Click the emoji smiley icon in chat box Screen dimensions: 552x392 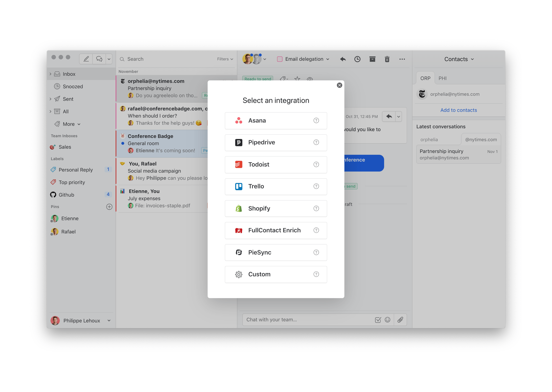click(x=387, y=320)
